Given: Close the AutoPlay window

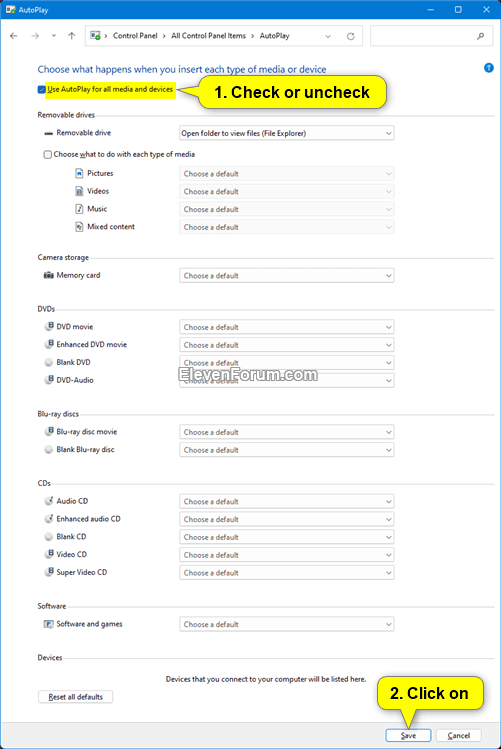Looking at the screenshot, I should (486, 10).
